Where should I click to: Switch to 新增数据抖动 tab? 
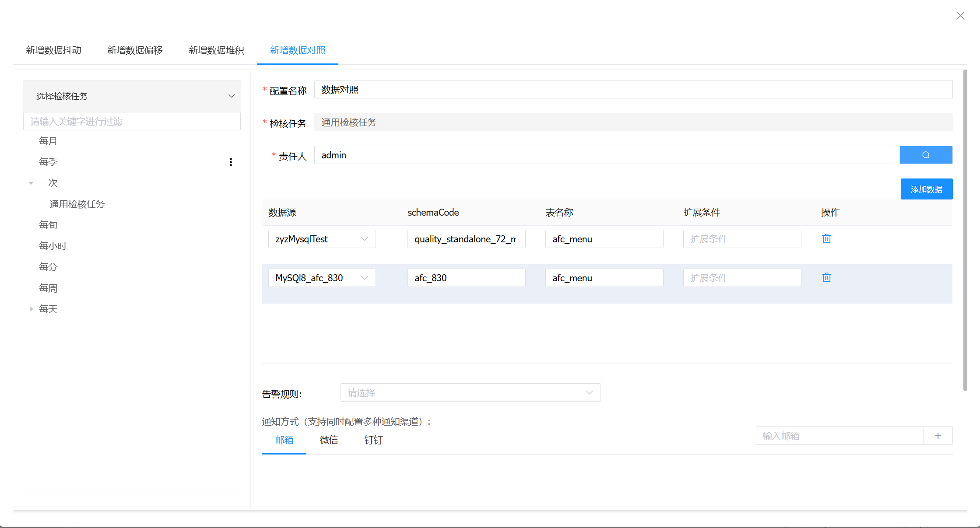(x=53, y=50)
